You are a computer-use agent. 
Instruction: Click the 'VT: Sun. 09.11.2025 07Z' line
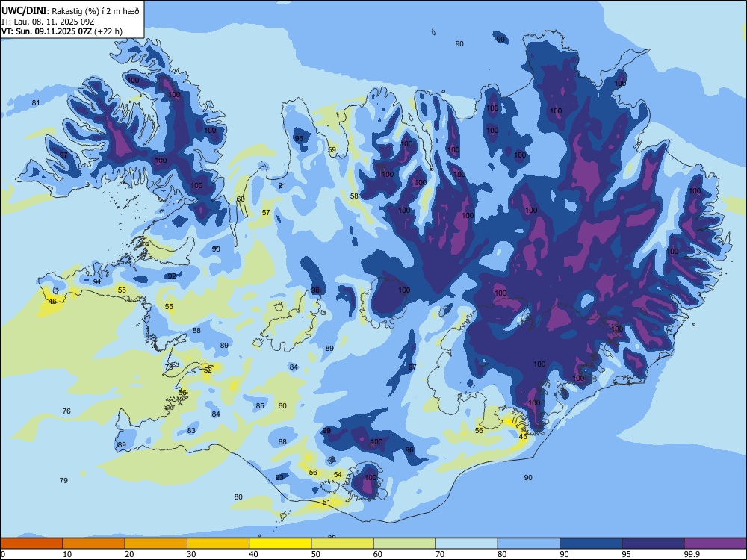coord(46,32)
